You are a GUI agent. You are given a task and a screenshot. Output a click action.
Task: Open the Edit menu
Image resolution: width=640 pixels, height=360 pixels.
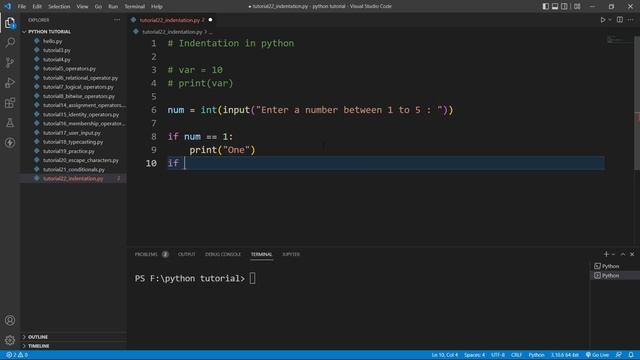click(37, 7)
